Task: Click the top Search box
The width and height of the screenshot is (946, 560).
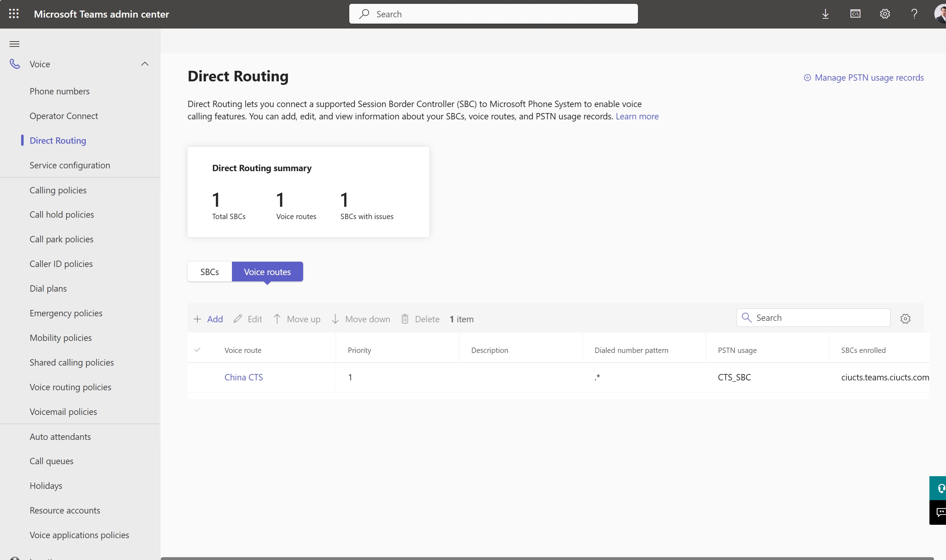Action: 493,14
